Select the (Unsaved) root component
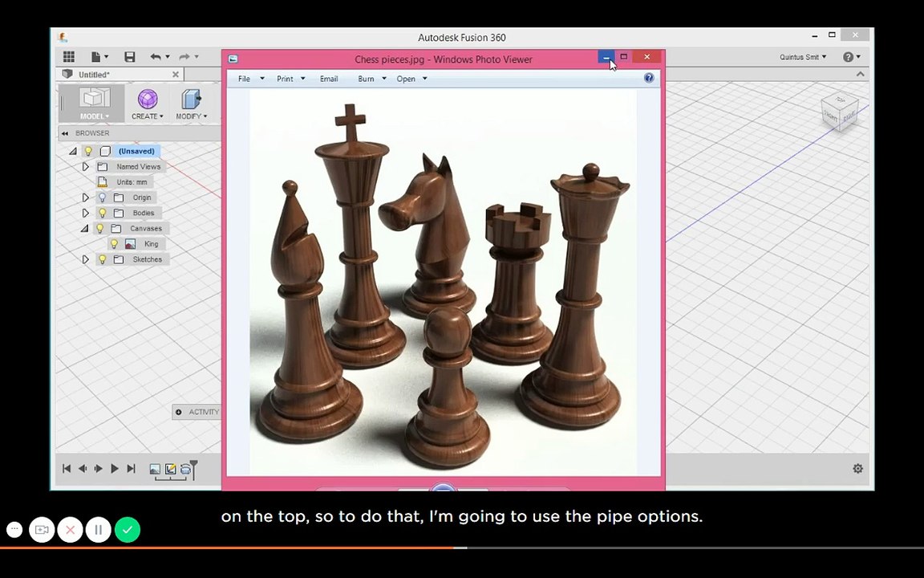The height and width of the screenshot is (578, 924). [x=136, y=151]
